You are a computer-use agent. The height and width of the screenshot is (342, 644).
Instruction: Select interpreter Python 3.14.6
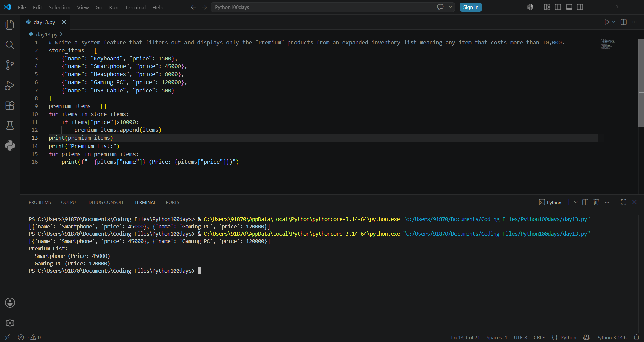[x=611, y=337]
